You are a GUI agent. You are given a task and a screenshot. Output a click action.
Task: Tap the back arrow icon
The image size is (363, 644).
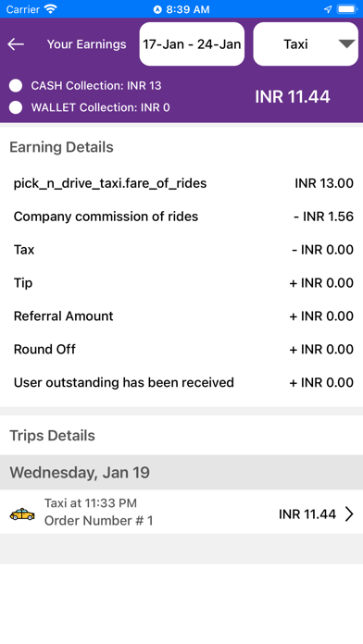click(16, 43)
